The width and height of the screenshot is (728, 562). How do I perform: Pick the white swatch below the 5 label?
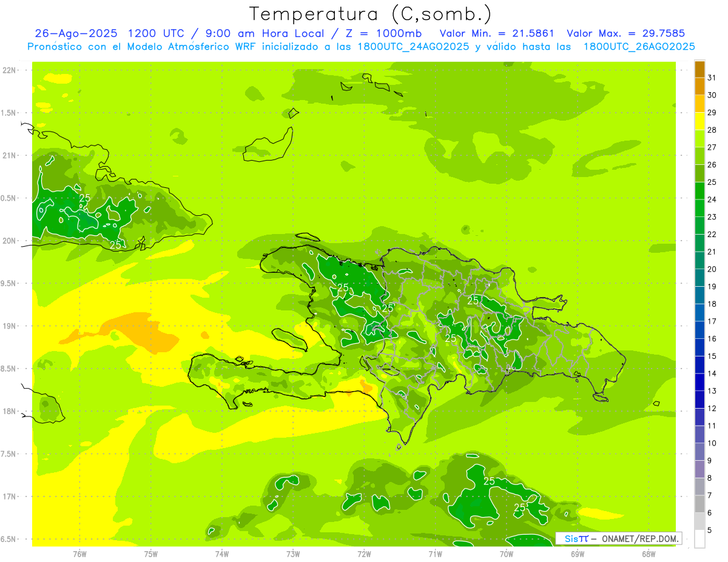tap(699, 539)
